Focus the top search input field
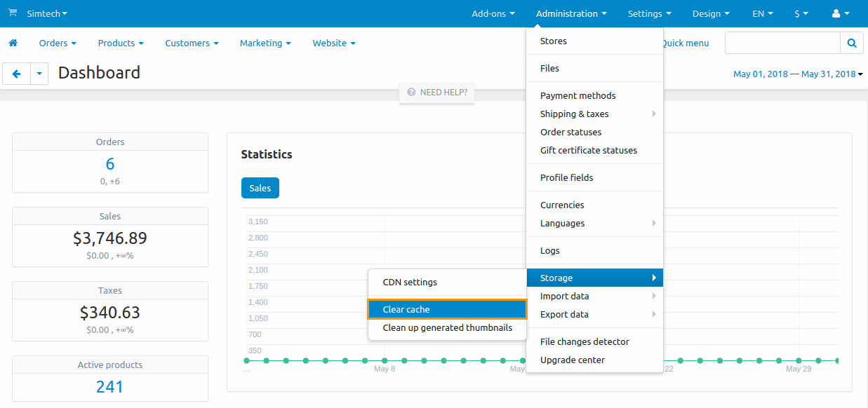The height and width of the screenshot is (408, 868). pyautogui.click(x=782, y=43)
